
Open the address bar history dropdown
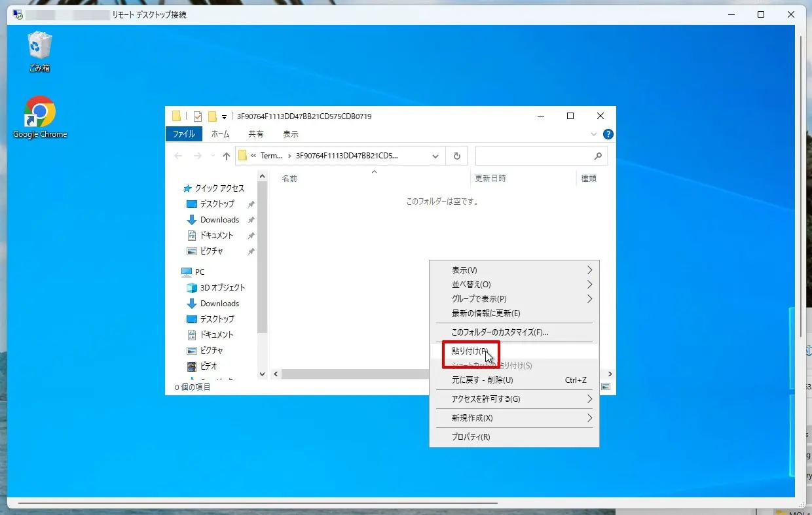[435, 156]
